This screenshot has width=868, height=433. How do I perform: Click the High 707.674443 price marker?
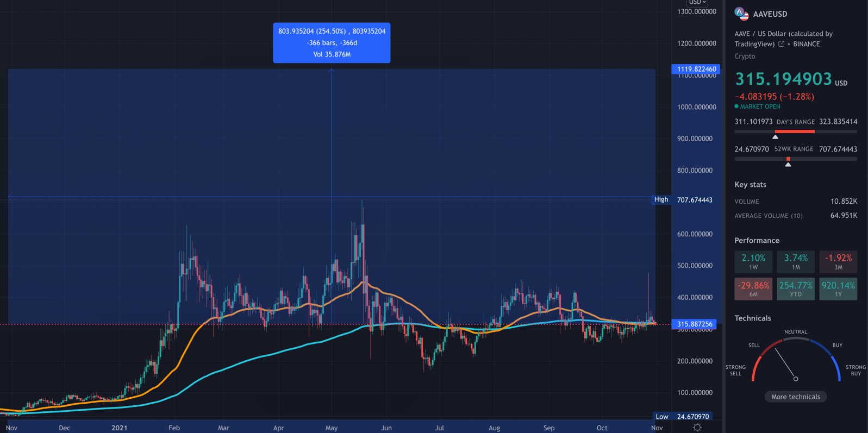click(x=684, y=200)
